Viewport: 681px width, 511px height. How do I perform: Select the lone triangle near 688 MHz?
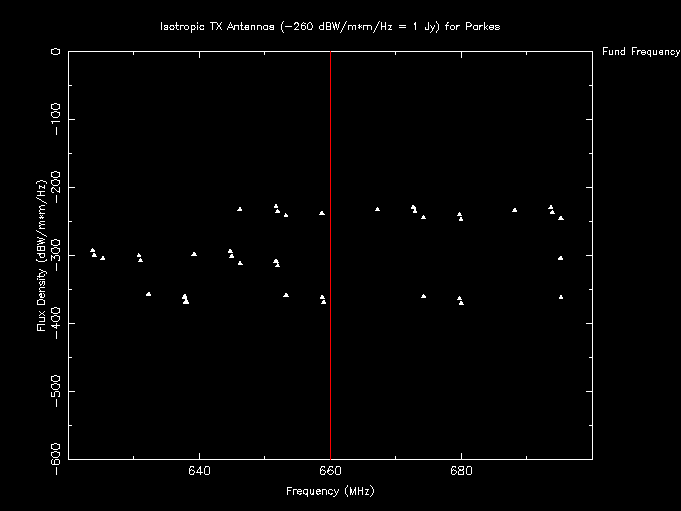[x=514, y=210]
